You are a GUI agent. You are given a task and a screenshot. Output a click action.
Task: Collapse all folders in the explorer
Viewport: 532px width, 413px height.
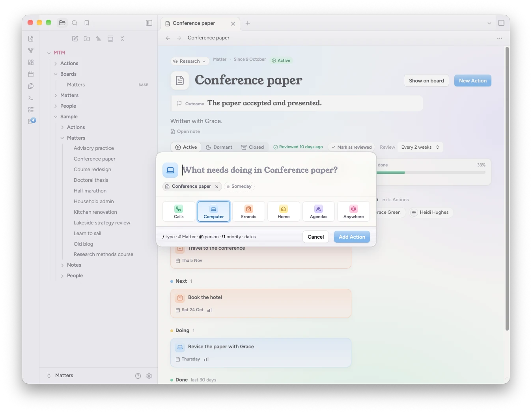tap(122, 39)
